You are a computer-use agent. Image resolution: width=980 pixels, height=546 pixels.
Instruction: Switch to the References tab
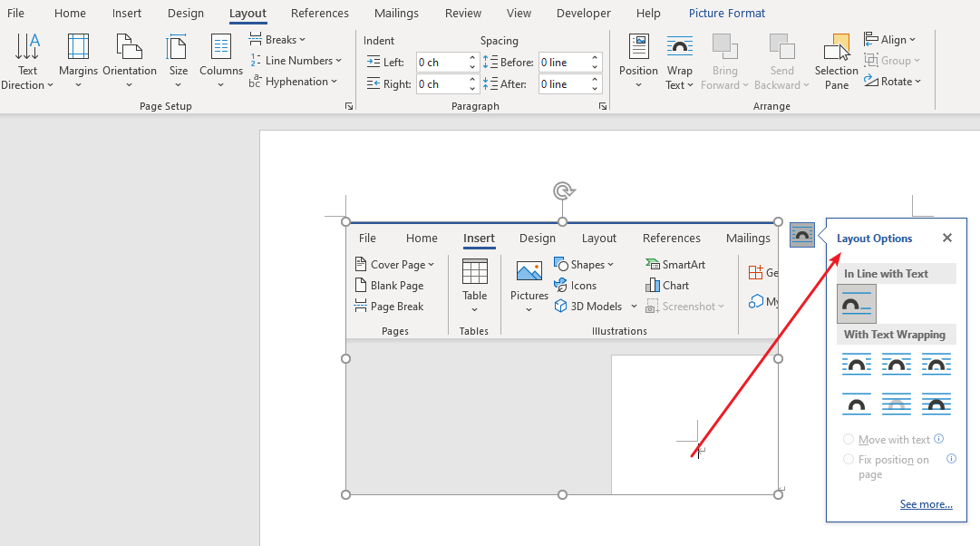tap(320, 13)
